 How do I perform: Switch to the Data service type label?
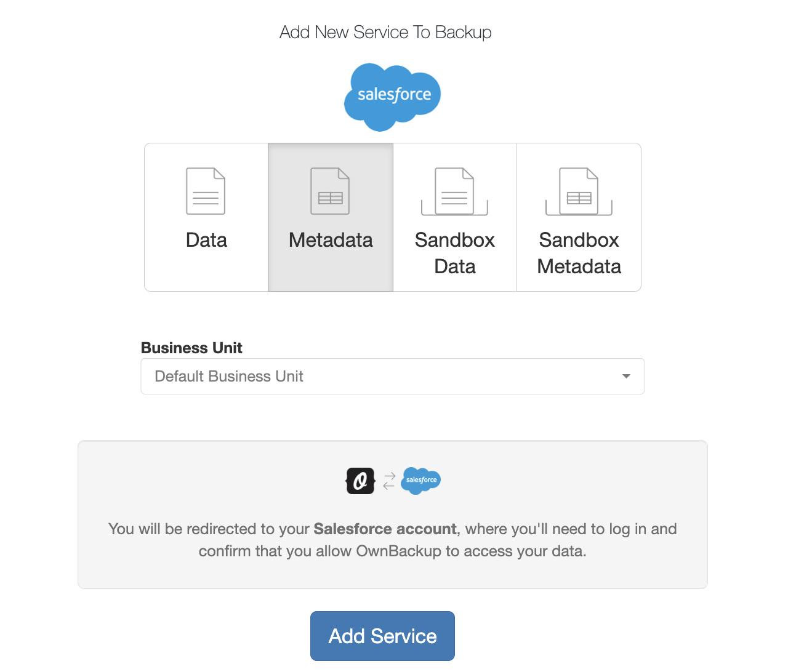[x=206, y=240]
